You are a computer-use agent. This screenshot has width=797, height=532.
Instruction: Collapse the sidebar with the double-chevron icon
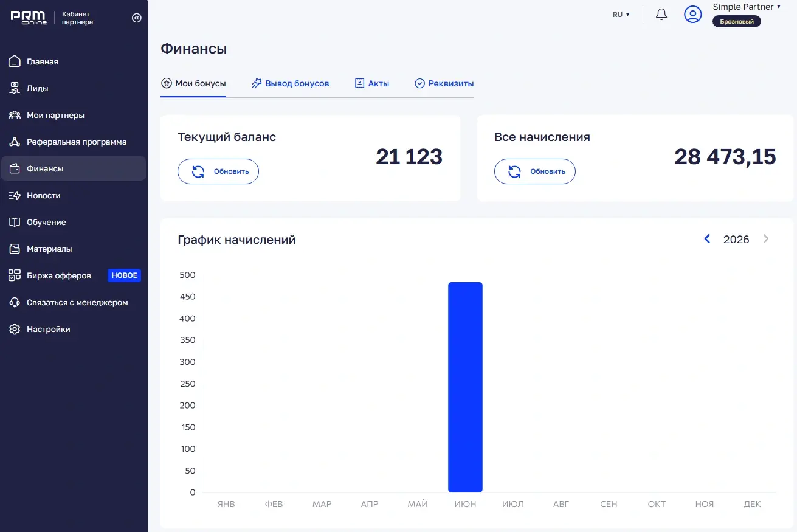pyautogui.click(x=136, y=18)
